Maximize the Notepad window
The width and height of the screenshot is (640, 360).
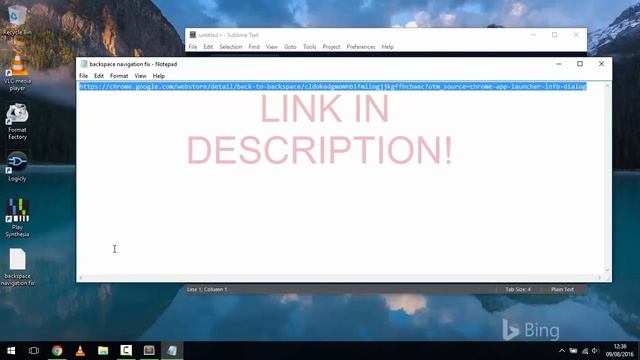(x=580, y=64)
